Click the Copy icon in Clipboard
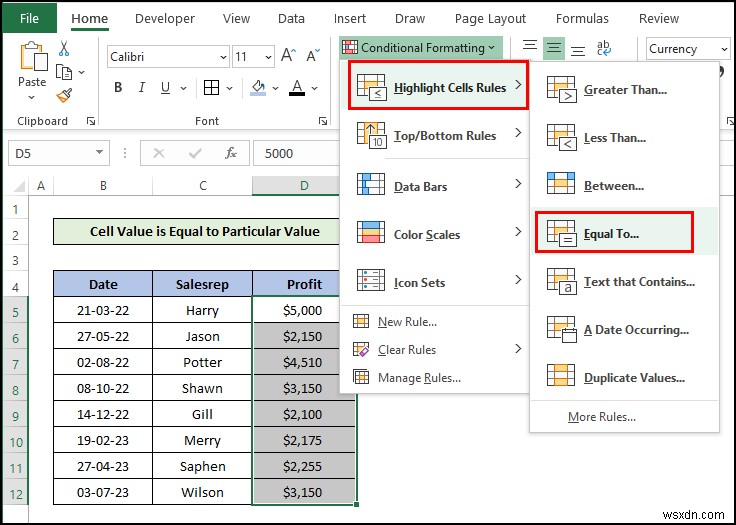The image size is (736, 525). pyautogui.click(x=64, y=72)
